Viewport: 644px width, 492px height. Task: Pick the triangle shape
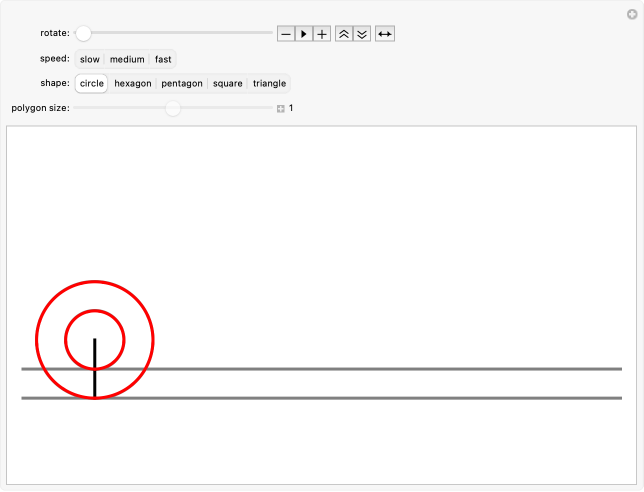(269, 84)
